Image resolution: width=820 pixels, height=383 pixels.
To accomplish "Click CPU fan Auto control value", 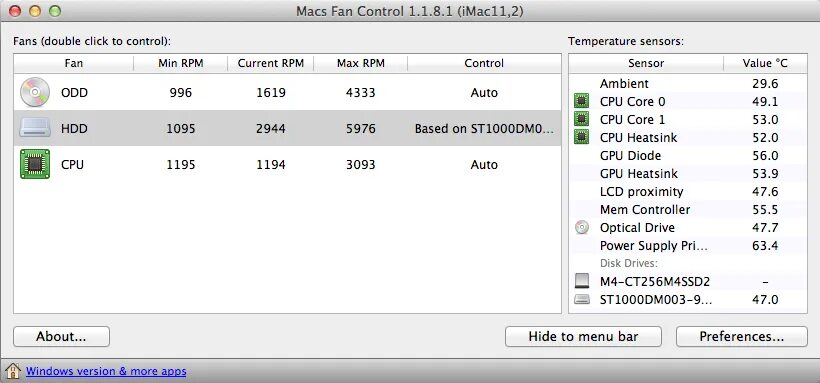I will click(x=484, y=165).
